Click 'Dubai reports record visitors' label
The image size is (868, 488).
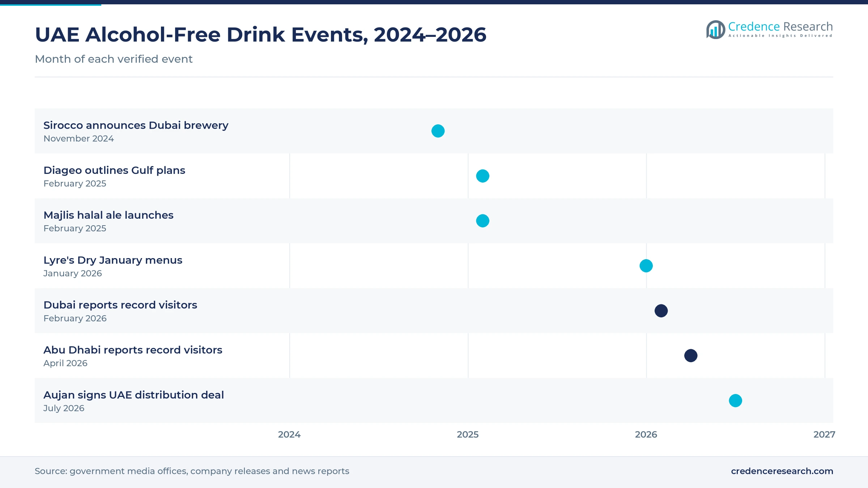click(120, 305)
